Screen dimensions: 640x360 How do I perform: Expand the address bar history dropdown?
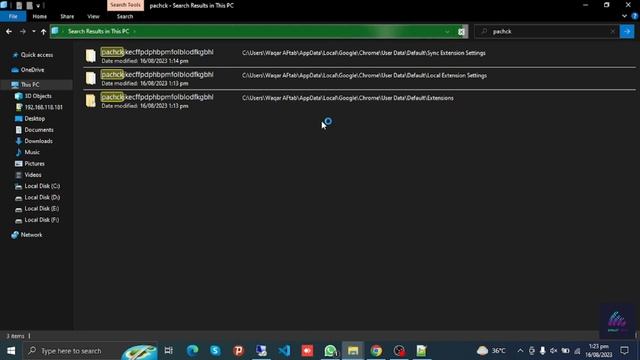(x=447, y=31)
